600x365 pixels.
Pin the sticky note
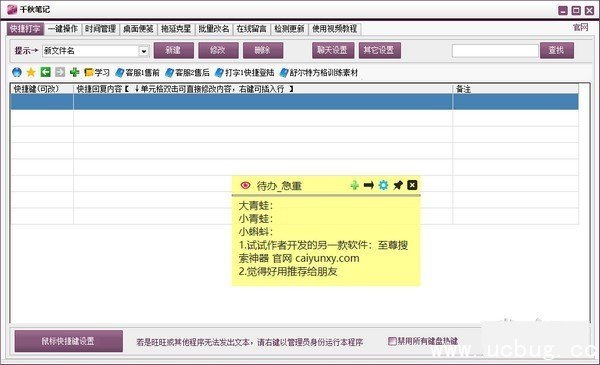point(398,185)
